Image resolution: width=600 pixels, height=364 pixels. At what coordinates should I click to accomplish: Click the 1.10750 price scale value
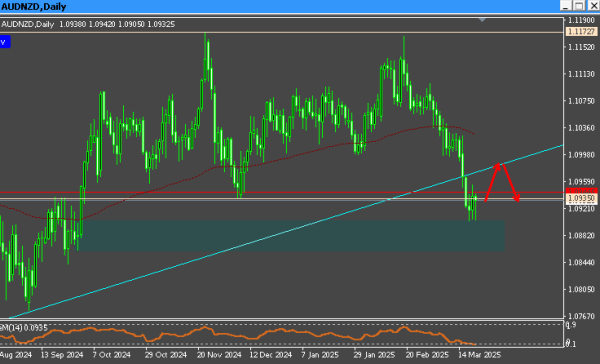coord(582,101)
